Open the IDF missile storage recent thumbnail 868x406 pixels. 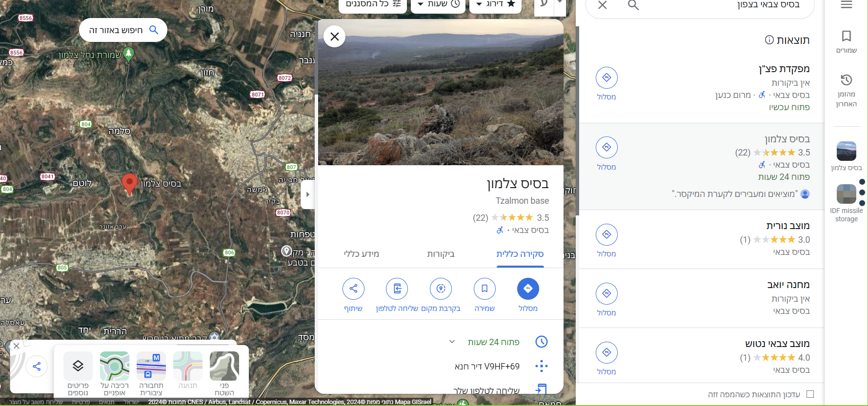[x=847, y=194]
